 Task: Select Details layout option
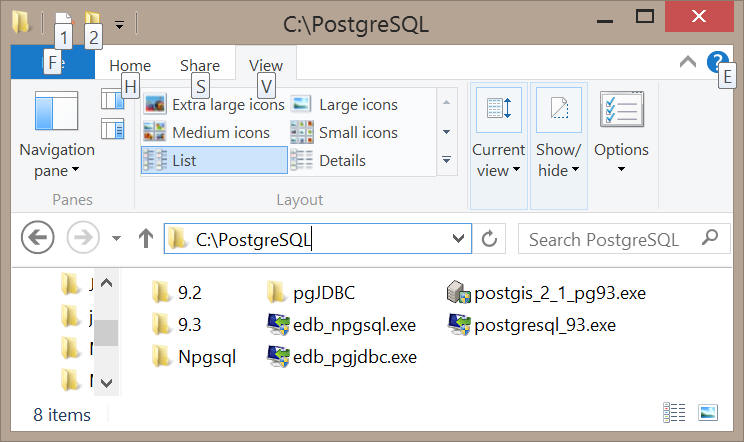pos(328,160)
